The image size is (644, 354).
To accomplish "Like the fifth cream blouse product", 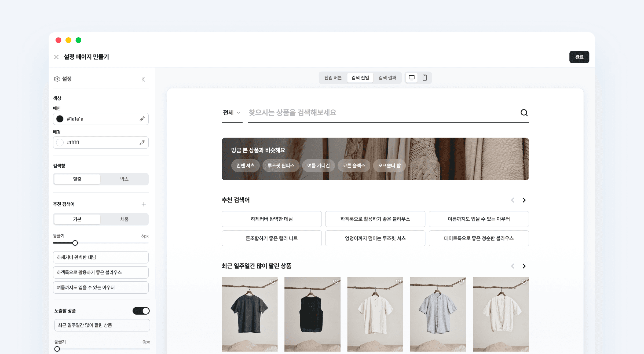I will [x=524, y=282].
